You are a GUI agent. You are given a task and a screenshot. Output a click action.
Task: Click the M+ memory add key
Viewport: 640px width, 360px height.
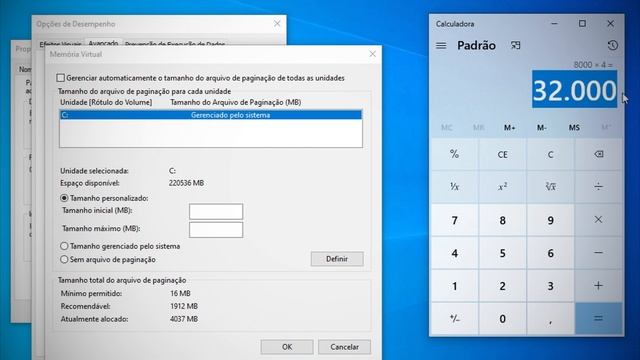[509, 128]
